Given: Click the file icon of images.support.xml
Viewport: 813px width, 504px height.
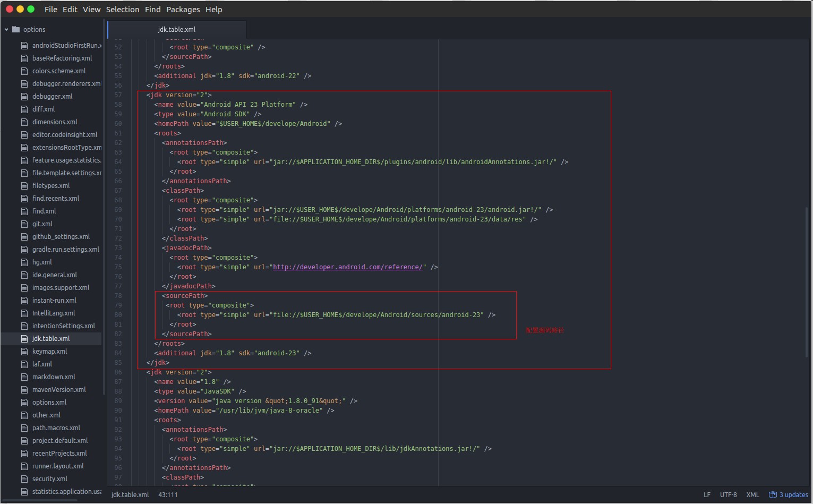Looking at the screenshot, I should (x=24, y=288).
